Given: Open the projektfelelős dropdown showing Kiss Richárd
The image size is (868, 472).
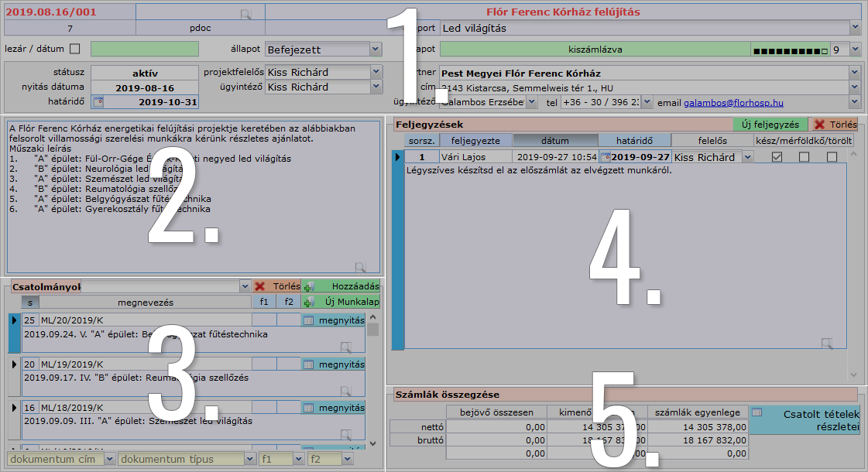Looking at the screenshot, I should (376, 72).
